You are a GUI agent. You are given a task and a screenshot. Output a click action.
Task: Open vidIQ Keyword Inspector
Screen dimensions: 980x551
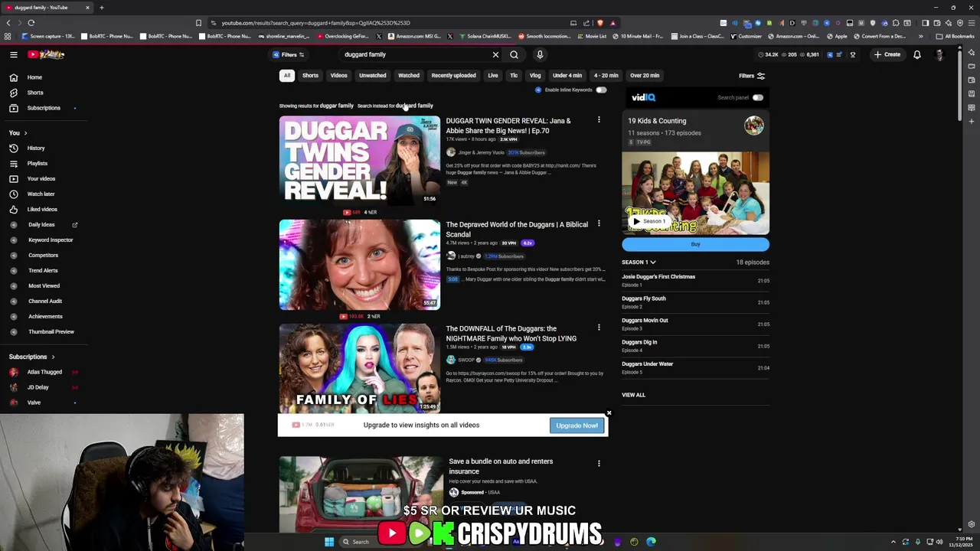[51, 240]
